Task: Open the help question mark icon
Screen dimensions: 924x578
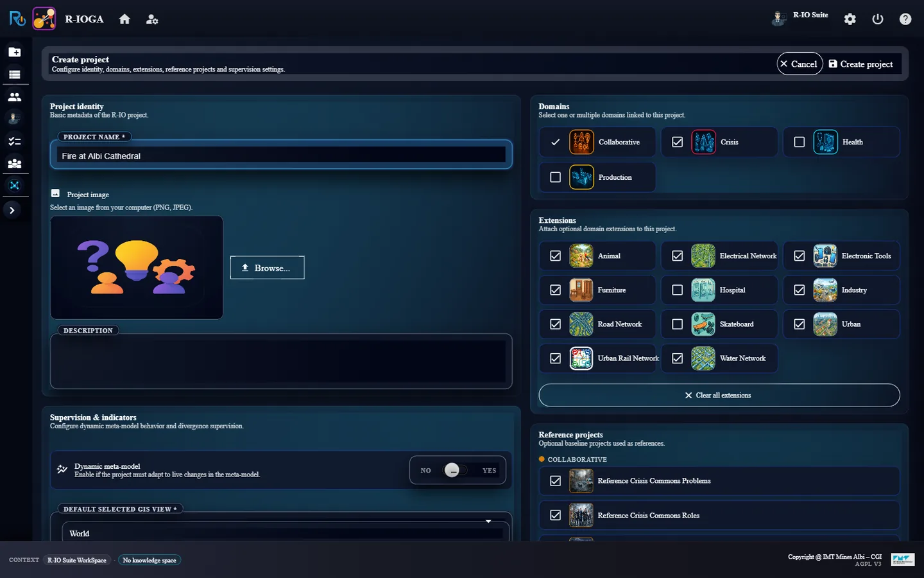Action: [x=905, y=19]
